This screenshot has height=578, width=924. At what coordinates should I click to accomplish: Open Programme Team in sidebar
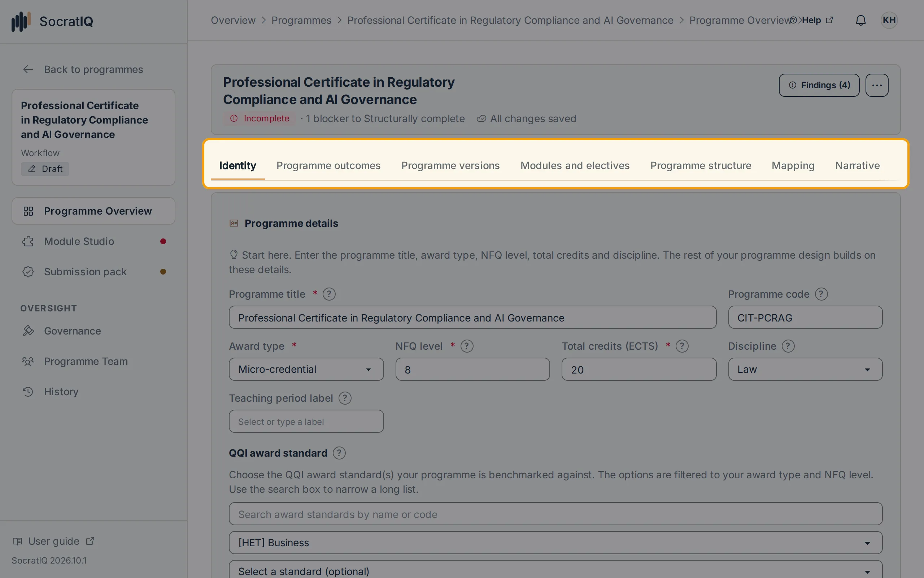[x=93, y=361]
